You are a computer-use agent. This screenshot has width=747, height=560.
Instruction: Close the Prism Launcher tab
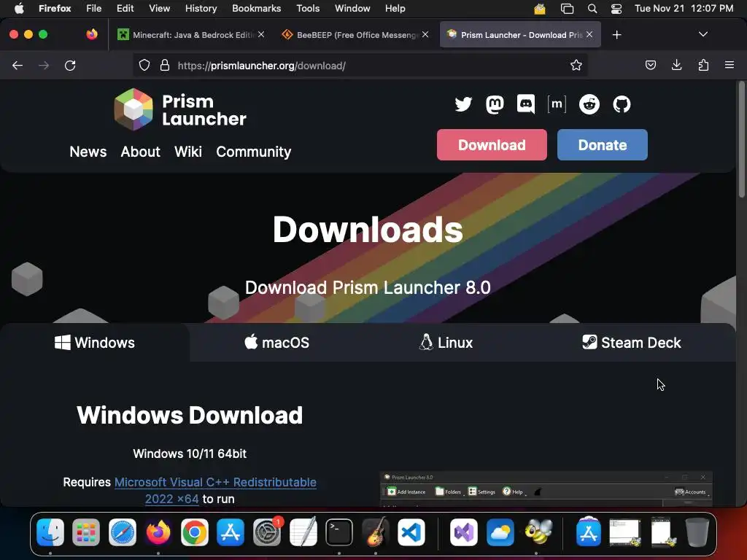tap(589, 34)
